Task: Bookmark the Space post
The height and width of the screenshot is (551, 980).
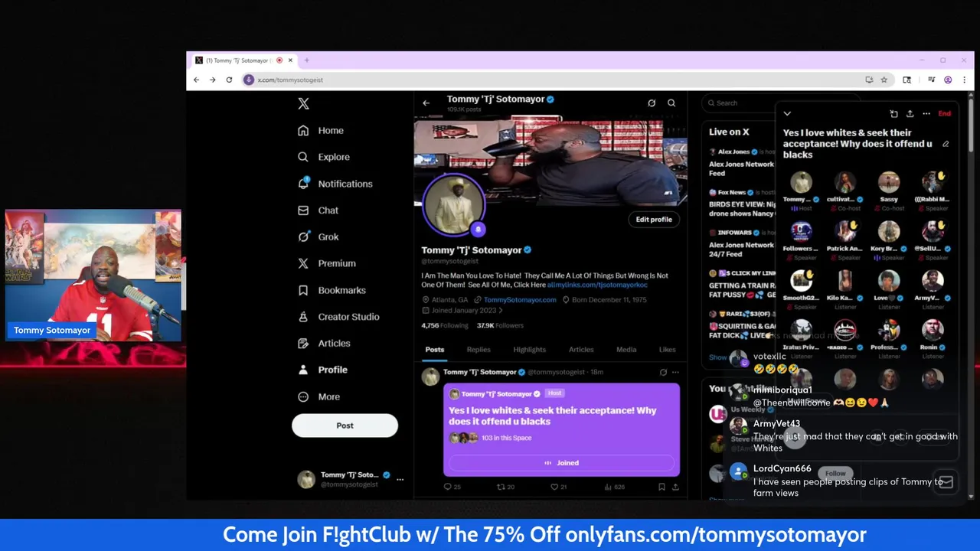Action: [661, 487]
